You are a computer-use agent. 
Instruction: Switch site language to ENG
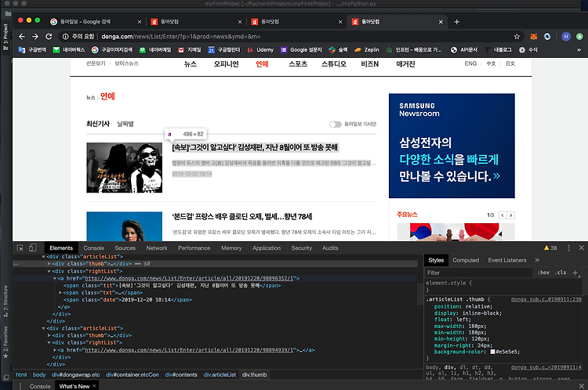click(x=470, y=63)
